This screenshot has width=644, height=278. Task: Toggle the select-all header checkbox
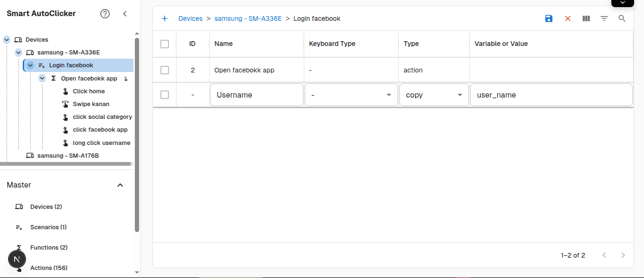(x=165, y=44)
